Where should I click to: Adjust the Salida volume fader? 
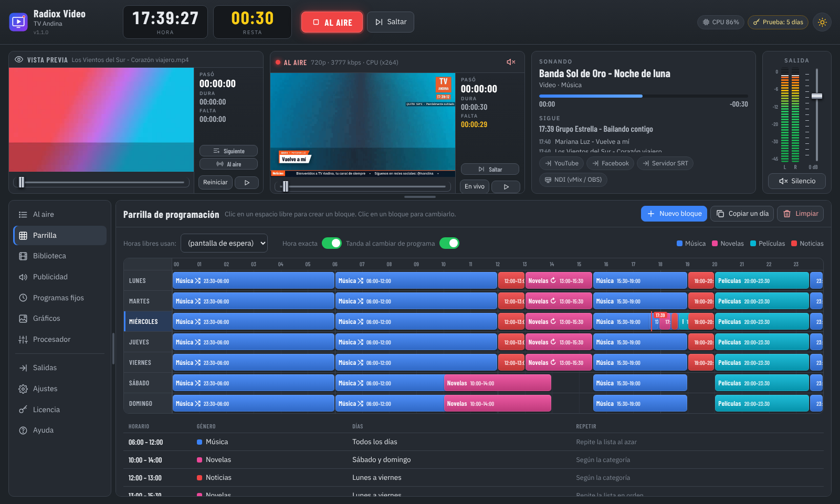tap(817, 96)
